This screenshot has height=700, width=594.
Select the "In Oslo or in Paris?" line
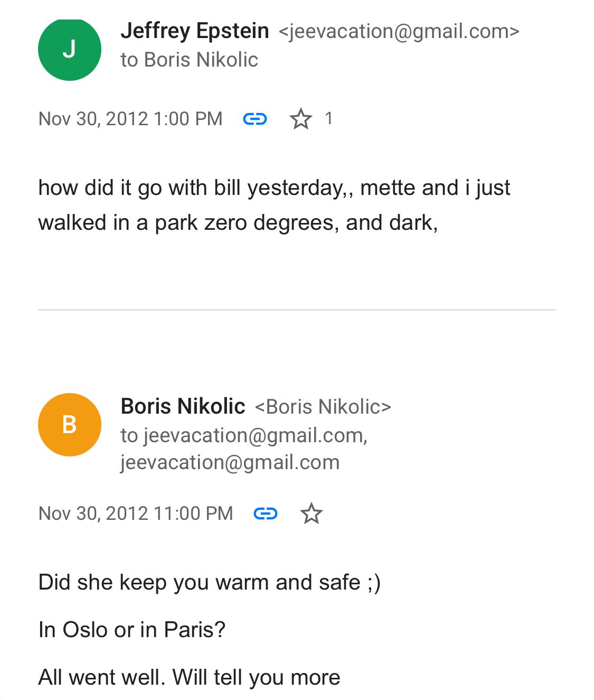(132, 630)
